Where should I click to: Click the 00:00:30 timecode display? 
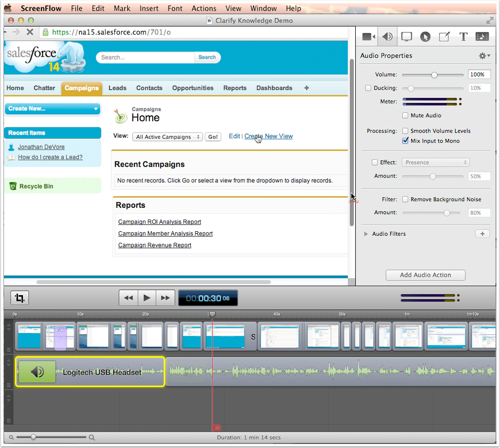(208, 298)
